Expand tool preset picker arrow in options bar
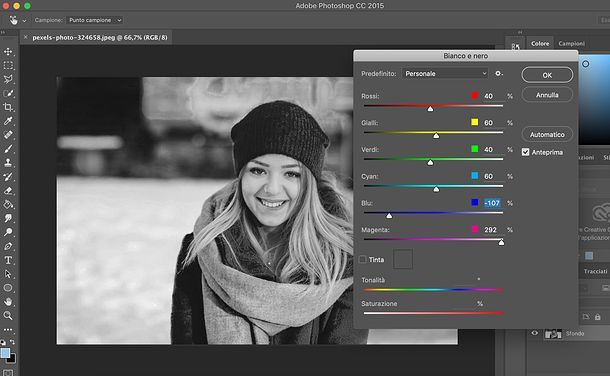Screen dimensions: 610x376 pyautogui.click(x=24, y=21)
